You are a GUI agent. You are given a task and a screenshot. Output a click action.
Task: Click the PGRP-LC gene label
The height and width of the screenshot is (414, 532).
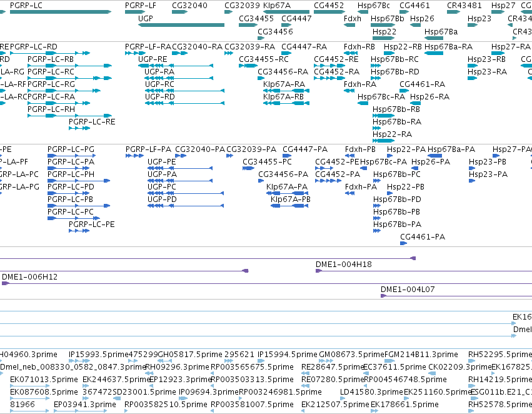click(x=26, y=6)
